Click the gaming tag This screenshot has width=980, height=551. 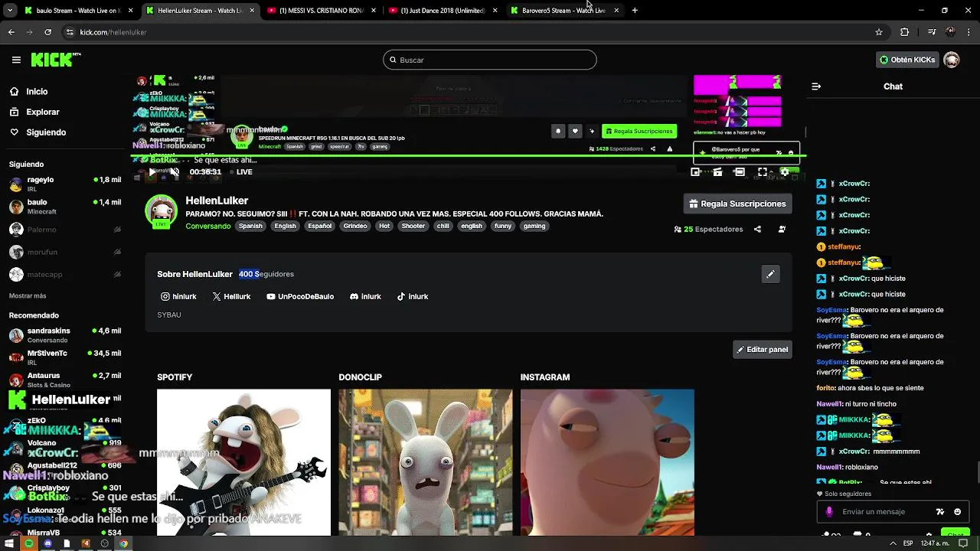[x=534, y=226]
